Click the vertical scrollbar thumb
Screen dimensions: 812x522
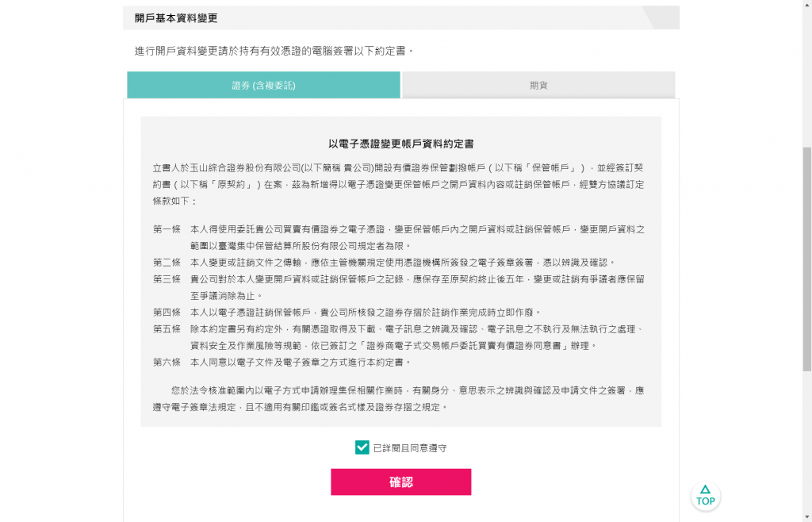coord(806,259)
